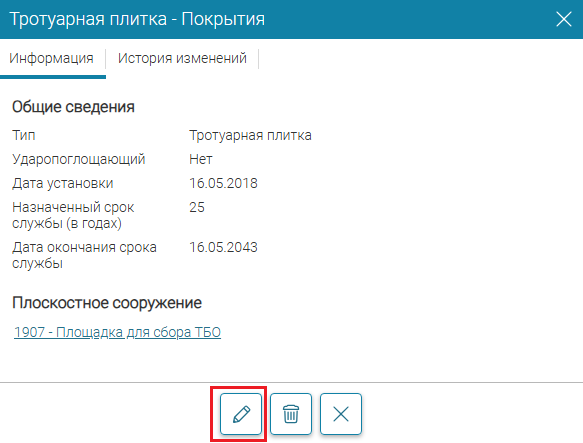This screenshot has width=583, height=443.
Task: Click the Тротуарная плитка - Покрытия dialog title
Action: click(x=137, y=19)
